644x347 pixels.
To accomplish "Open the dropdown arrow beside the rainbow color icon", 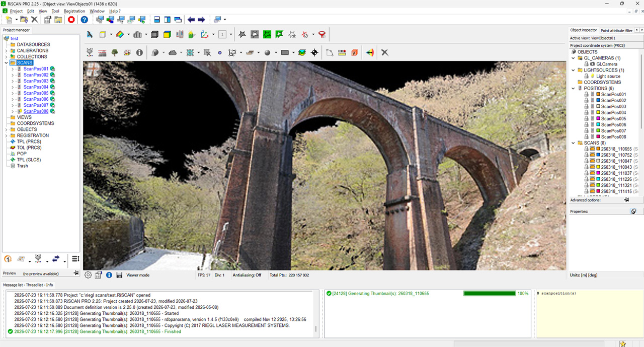I will pos(128,35).
